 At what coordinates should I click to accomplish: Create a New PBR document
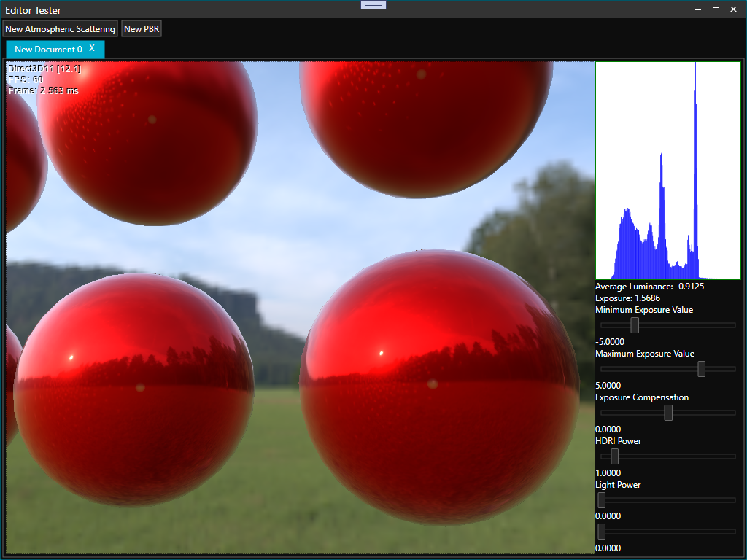coord(142,29)
